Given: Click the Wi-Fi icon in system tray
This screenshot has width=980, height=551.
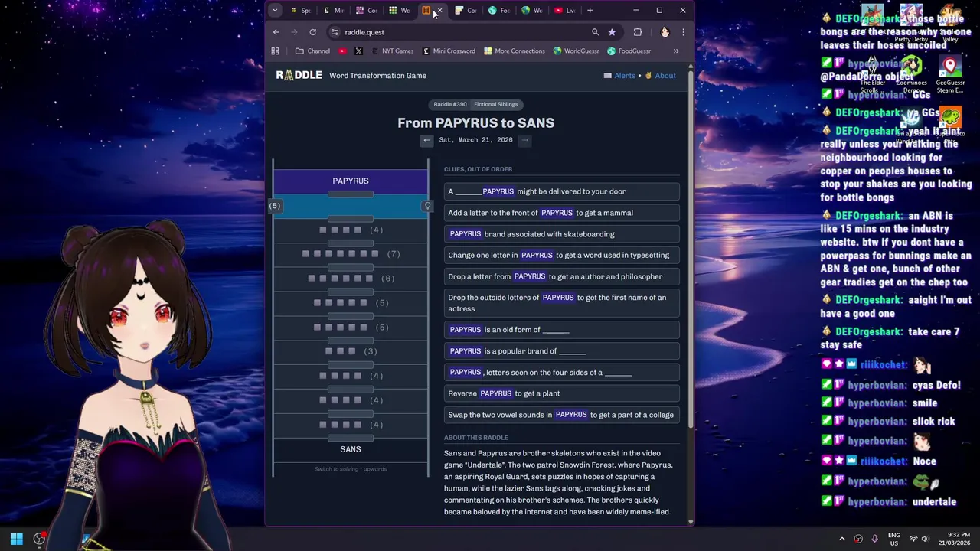Looking at the screenshot, I should point(913,539).
